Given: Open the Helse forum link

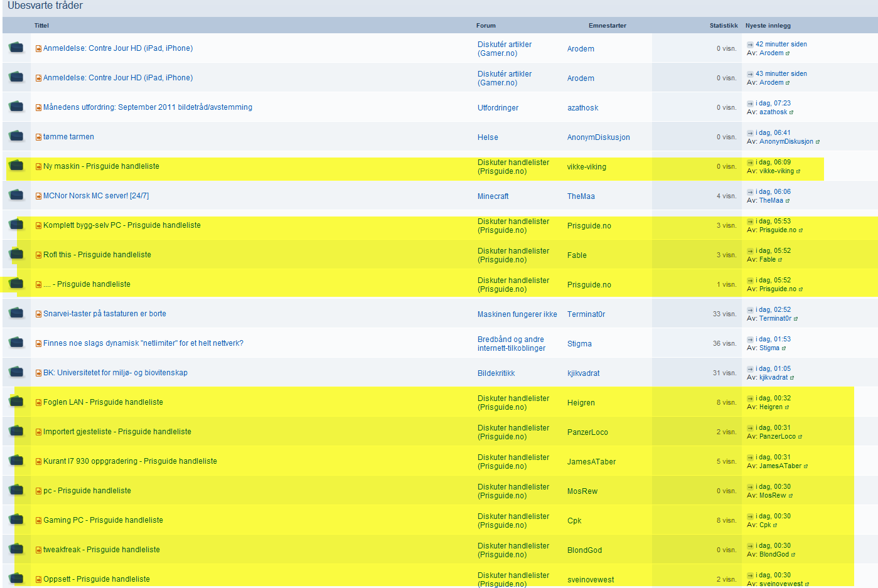Looking at the screenshot, I should 488,137.
